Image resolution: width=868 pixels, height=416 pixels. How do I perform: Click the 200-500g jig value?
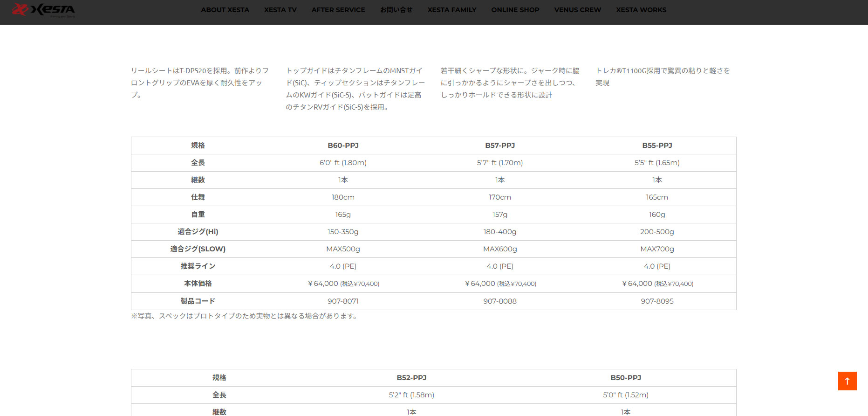tap(657, 232)
